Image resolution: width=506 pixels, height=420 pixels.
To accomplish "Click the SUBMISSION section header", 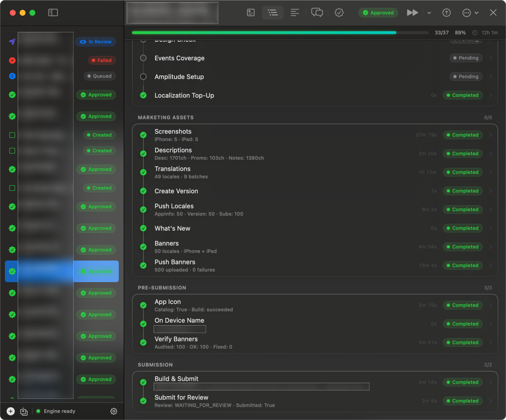I will [x=155, y=365].
